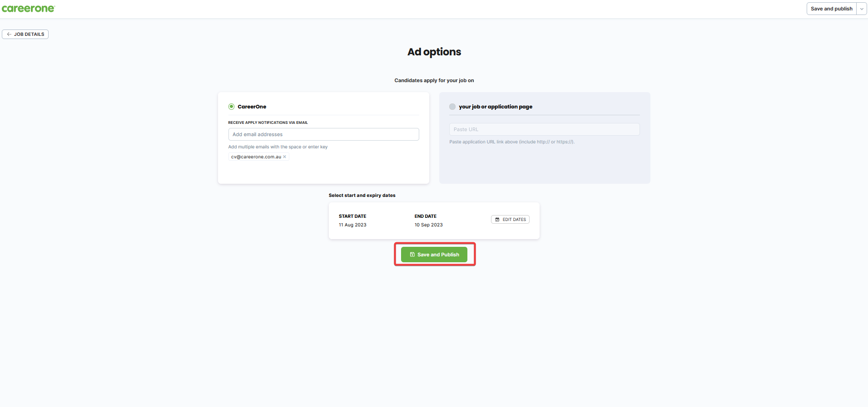Click Save and publish in header
The height and width of the screenshot is (407, 868).
(x=831, y=9)
